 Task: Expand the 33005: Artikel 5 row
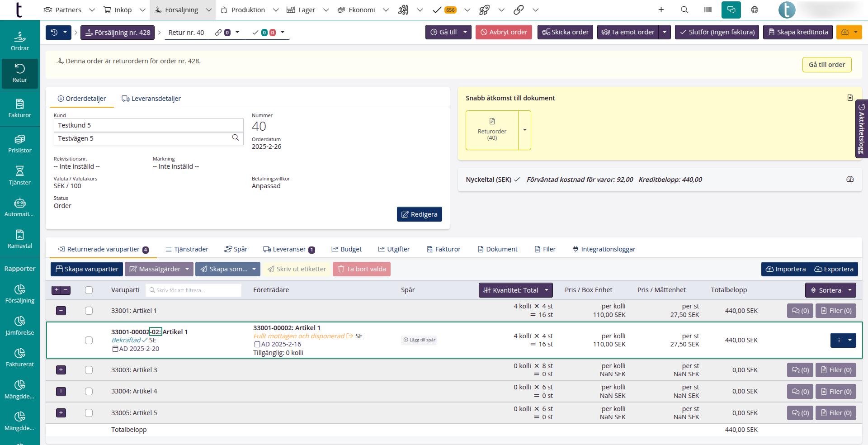tap(61, 413)
